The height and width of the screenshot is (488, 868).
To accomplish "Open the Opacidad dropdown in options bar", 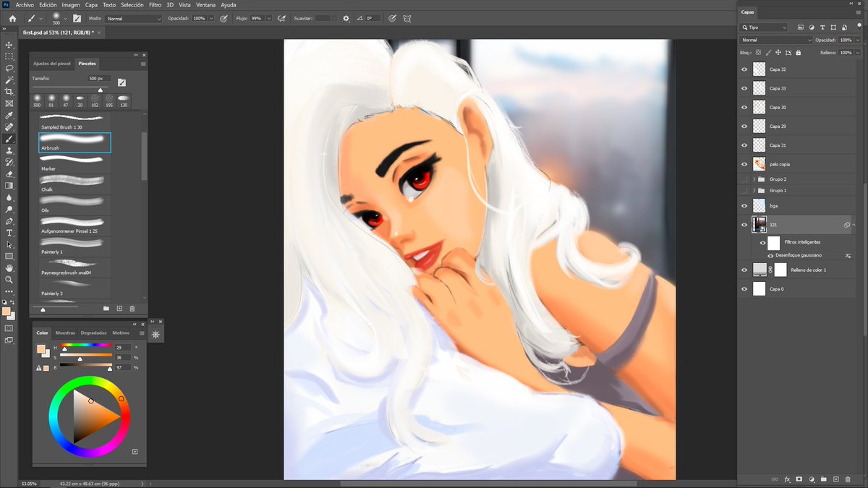I will [x=210, y=18].
